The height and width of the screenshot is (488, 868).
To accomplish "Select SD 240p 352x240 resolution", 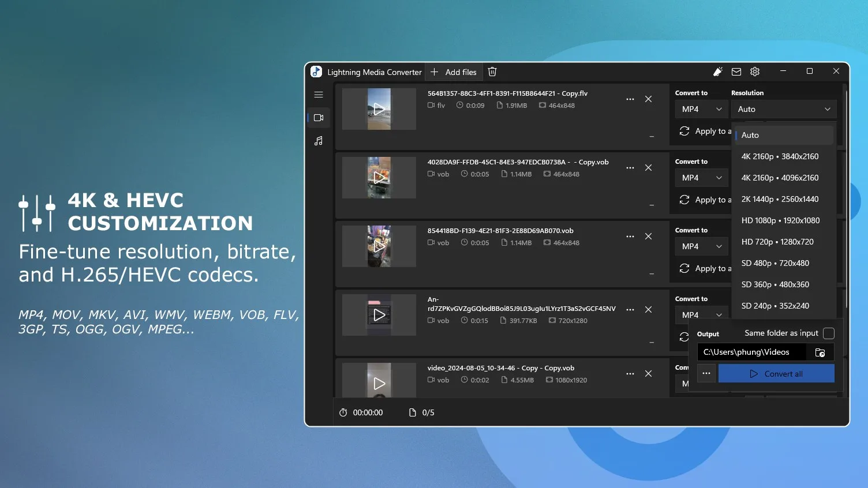I will click(x=784, y=306).
